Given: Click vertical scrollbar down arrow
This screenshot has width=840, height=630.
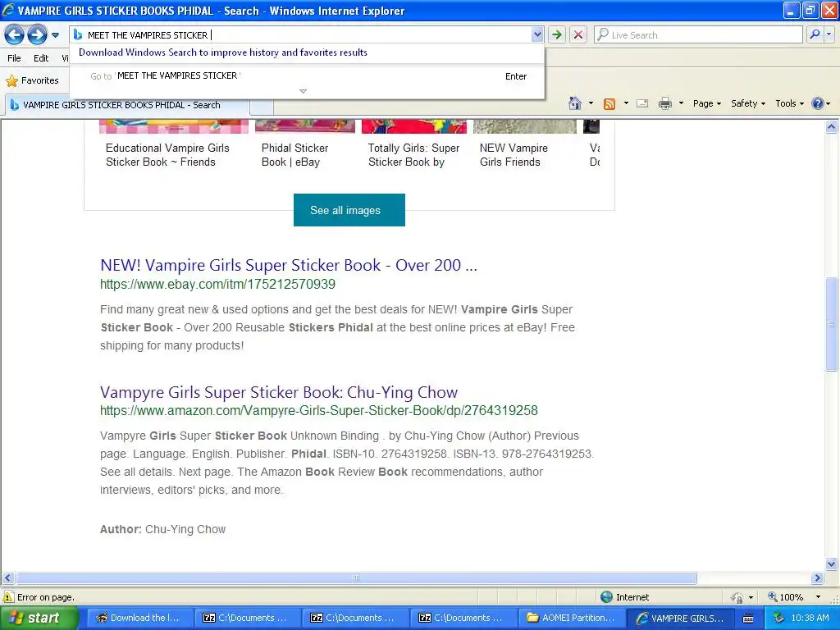Looking at the screenshot, I should (x=832, y=564).
